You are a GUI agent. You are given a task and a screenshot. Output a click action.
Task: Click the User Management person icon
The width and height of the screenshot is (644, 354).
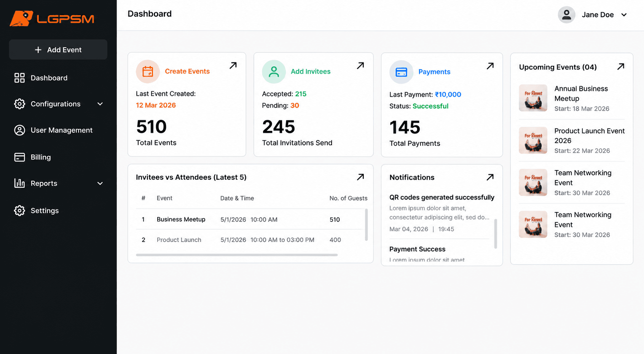point(19,130)
